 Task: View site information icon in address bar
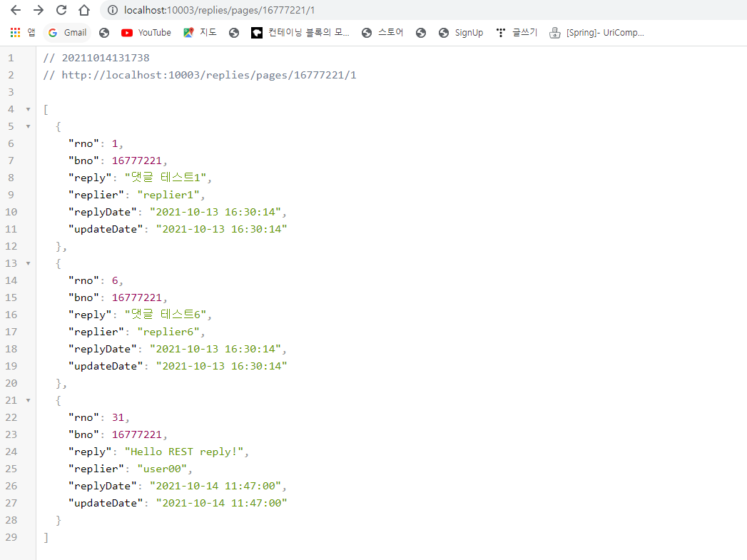click(x=113, y=10)
